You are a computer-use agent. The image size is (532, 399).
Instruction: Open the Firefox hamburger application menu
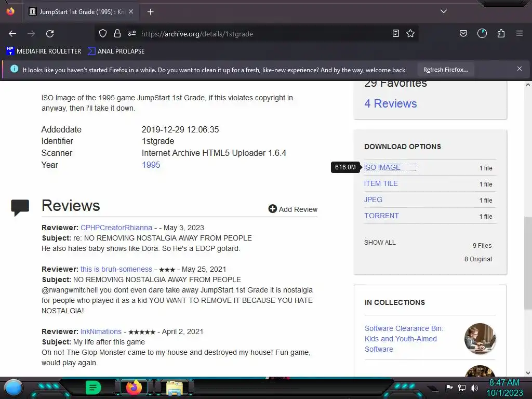coord(520,33)
